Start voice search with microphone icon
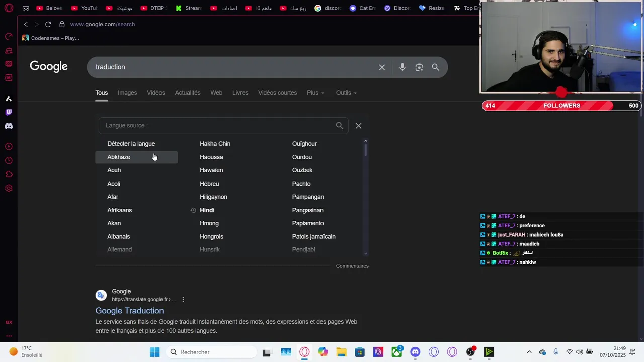Viewport: 644px width, 362px height. (x=403, y=67)
